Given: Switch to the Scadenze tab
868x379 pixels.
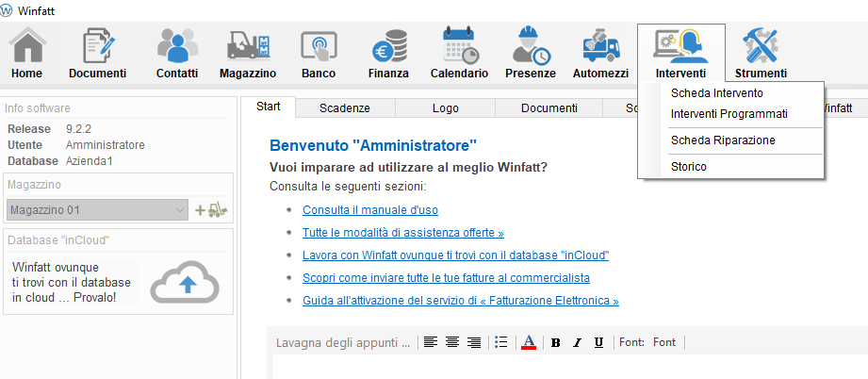Looking at the screenshot, I should (345, 108).
